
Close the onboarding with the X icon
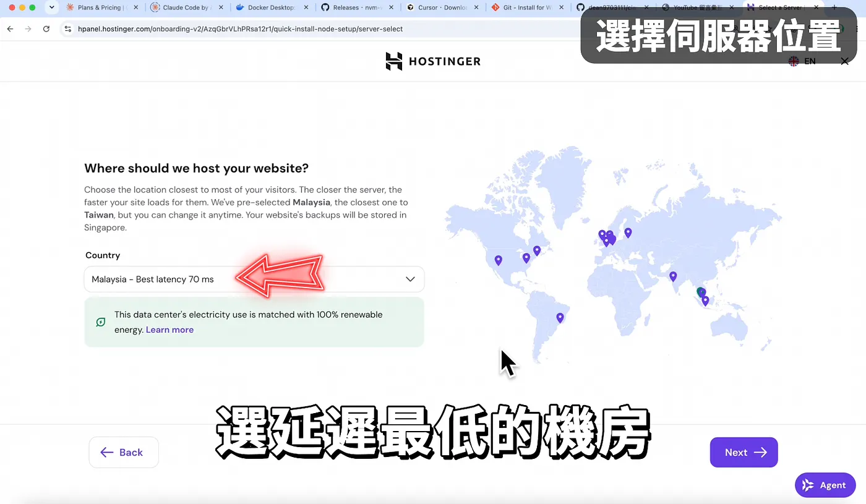(845, 61)
